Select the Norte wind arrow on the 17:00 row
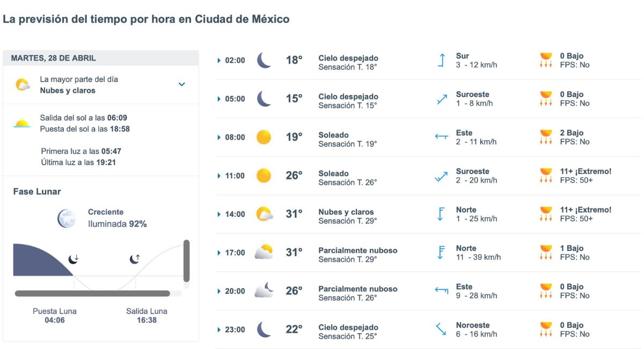The image size is (644, 349). pyautogui.click(x=441, y=252)
